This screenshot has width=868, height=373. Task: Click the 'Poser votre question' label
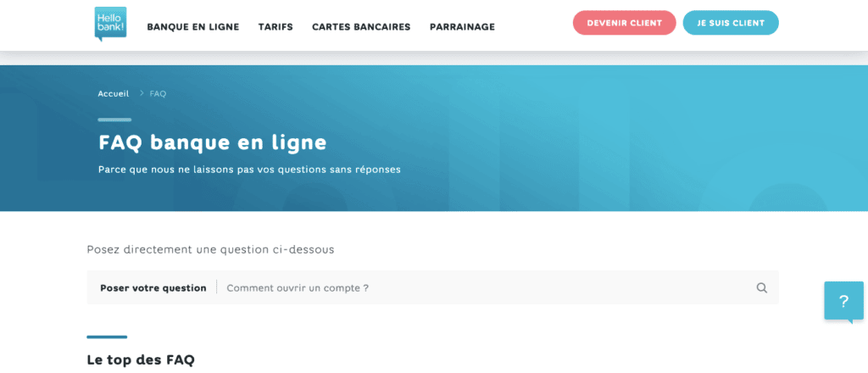click(x=153, y=287)
